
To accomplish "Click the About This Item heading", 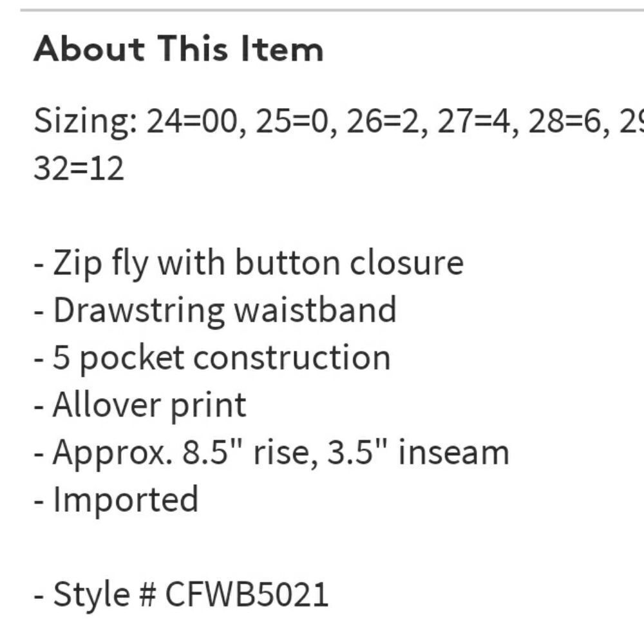I will coord(178,49).
